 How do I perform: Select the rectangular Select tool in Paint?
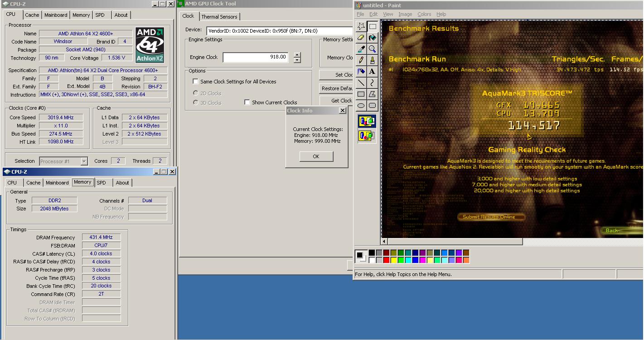[x=373, y=26]
